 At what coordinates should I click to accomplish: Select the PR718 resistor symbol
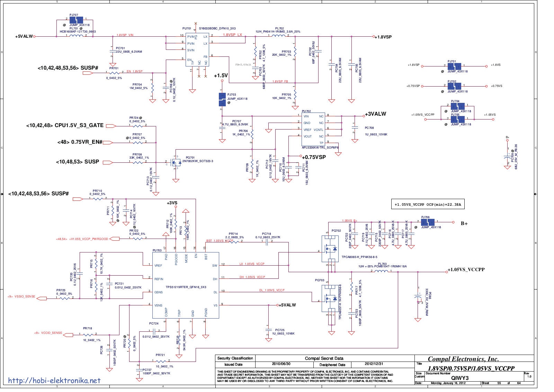(88, 335)
